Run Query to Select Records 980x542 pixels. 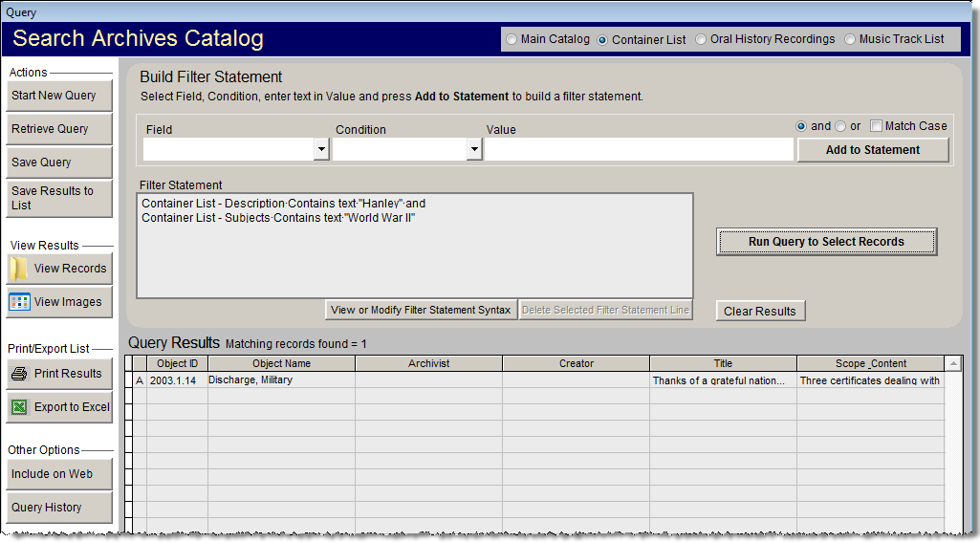[826, 242]
